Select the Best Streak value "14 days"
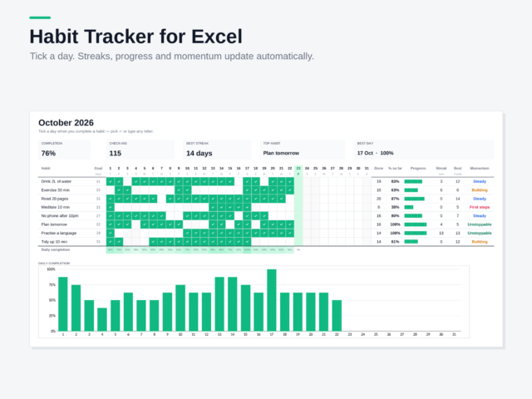Screen dimensions: 532x399 click(x=199, y=153)
